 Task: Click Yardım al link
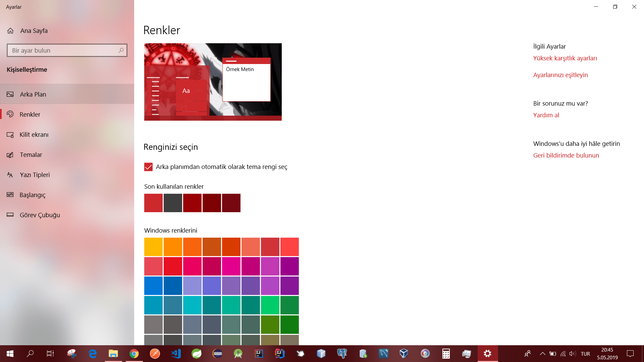click(x=546, y=115)
